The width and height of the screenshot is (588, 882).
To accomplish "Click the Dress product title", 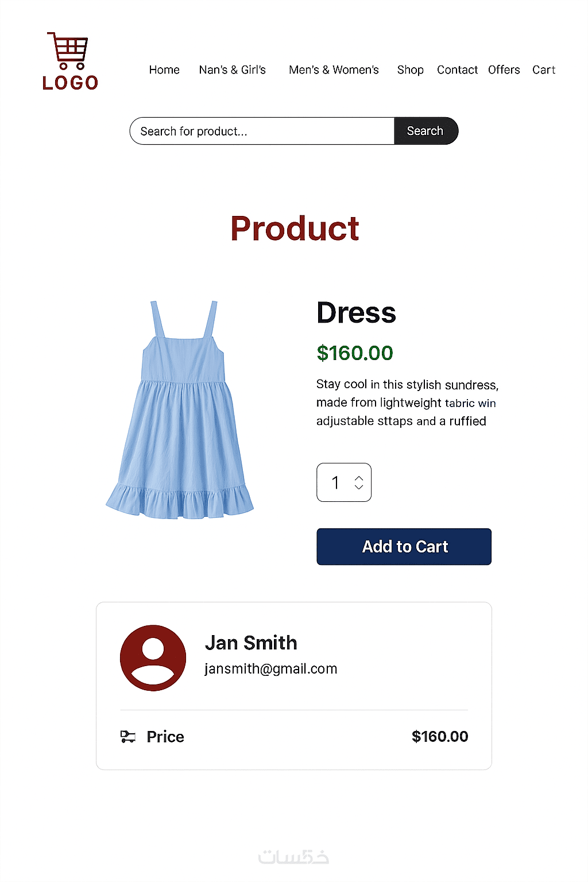I will point(357,314).
